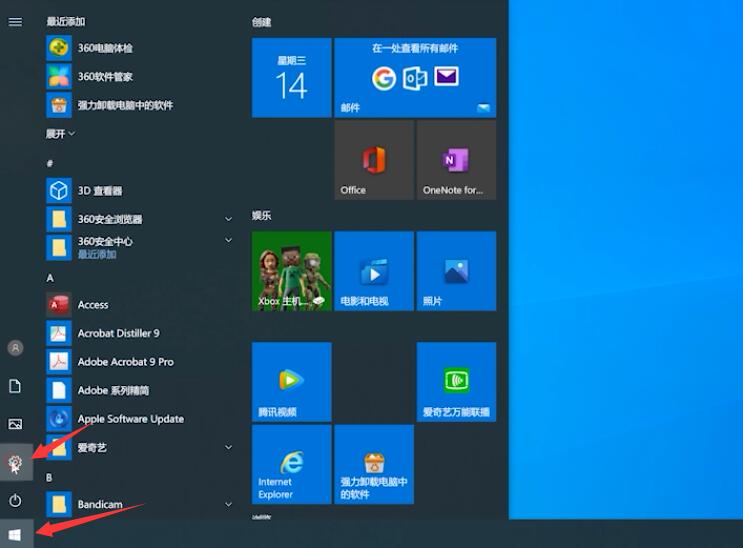Click the 创建 group header
This screenshot has width=743, height=548.
(x=262, y=22)
